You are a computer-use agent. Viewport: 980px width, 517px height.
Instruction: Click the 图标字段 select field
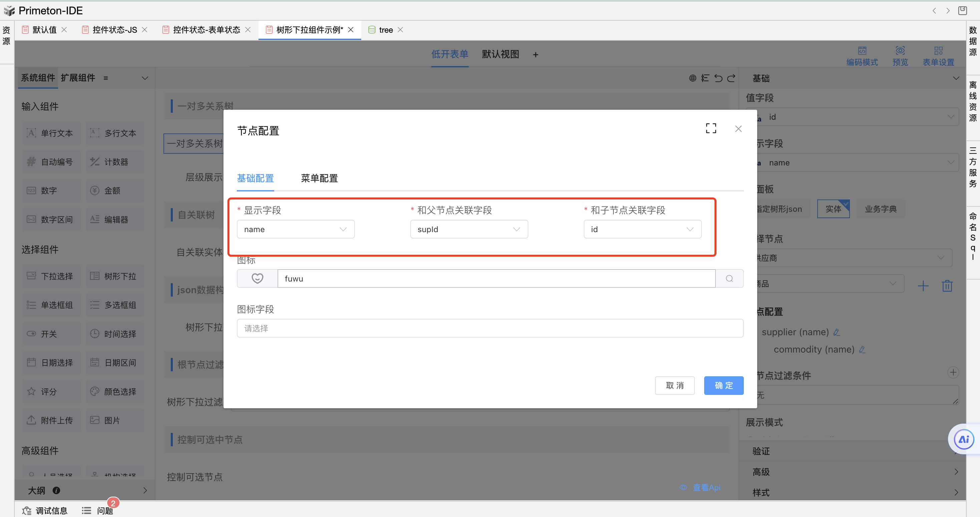pos(490,328)
